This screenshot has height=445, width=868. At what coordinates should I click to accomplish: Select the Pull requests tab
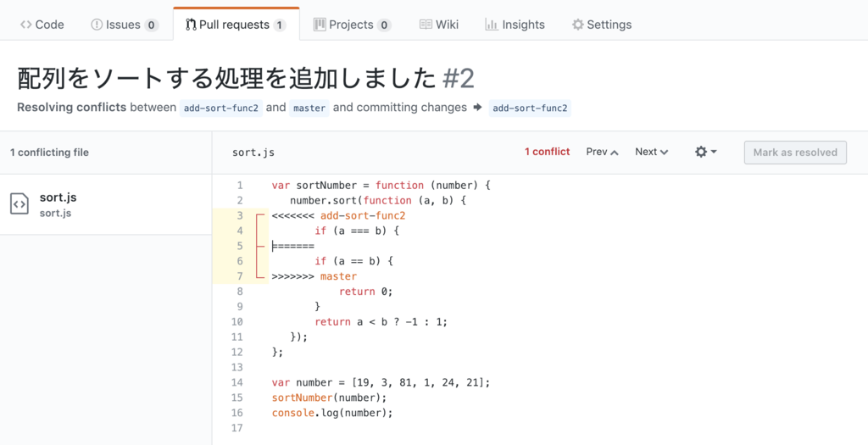236,25
